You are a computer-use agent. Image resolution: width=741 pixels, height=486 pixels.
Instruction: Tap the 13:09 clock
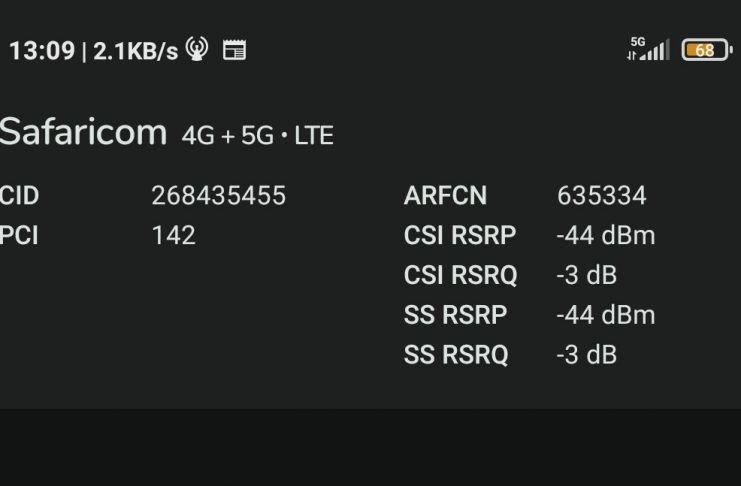click(43, 51)
